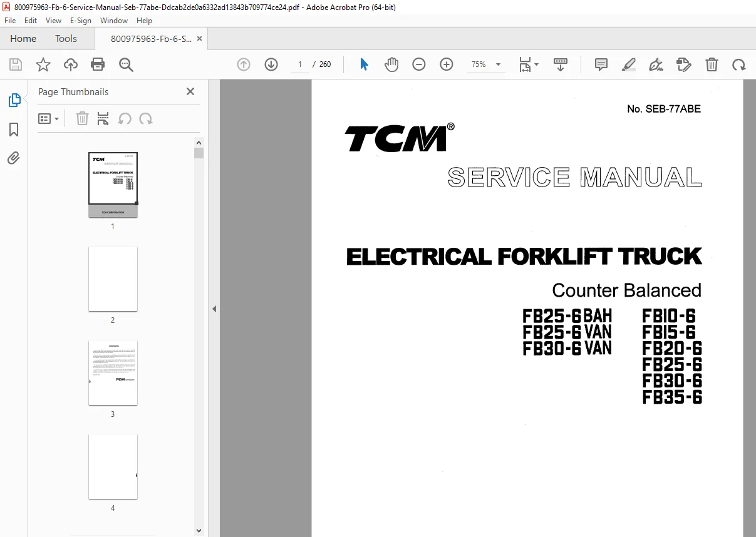Image resolution: width=756 pixels, height=537 pixels.
Task: Click the 'No. SEB-77ABE' text on page
Action: 664,109
